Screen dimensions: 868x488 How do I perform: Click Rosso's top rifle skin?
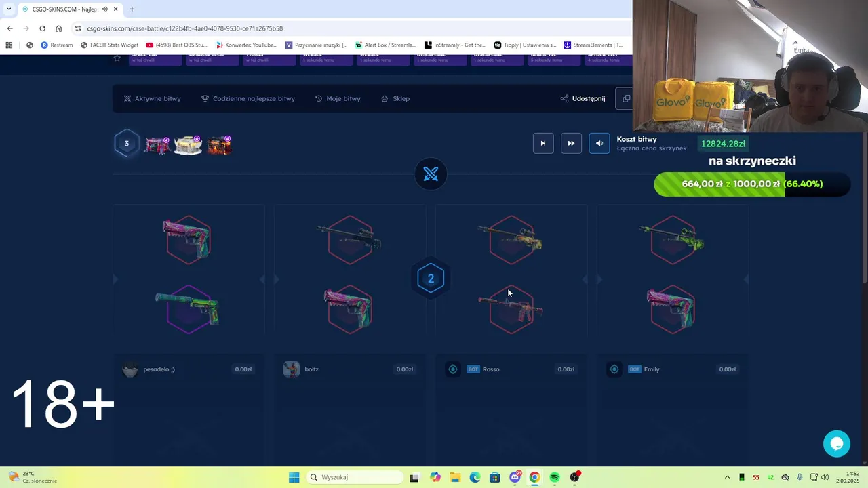(511, 239)
